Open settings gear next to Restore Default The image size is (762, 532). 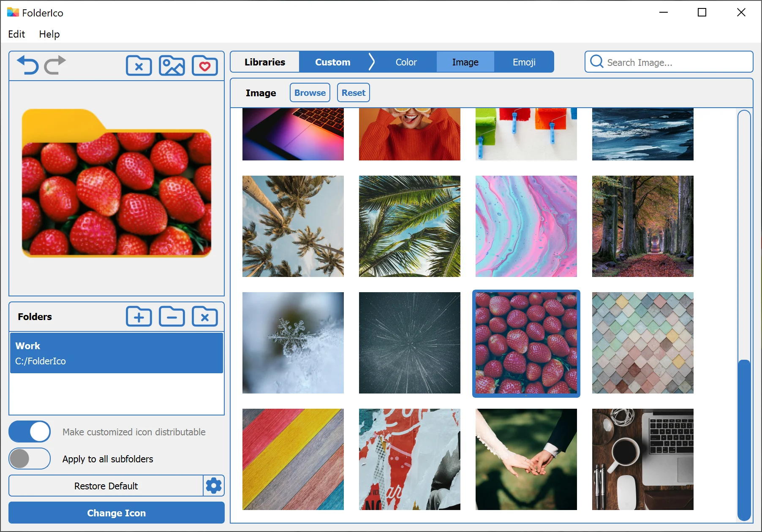pyautogui.click(x=214, y=486)
